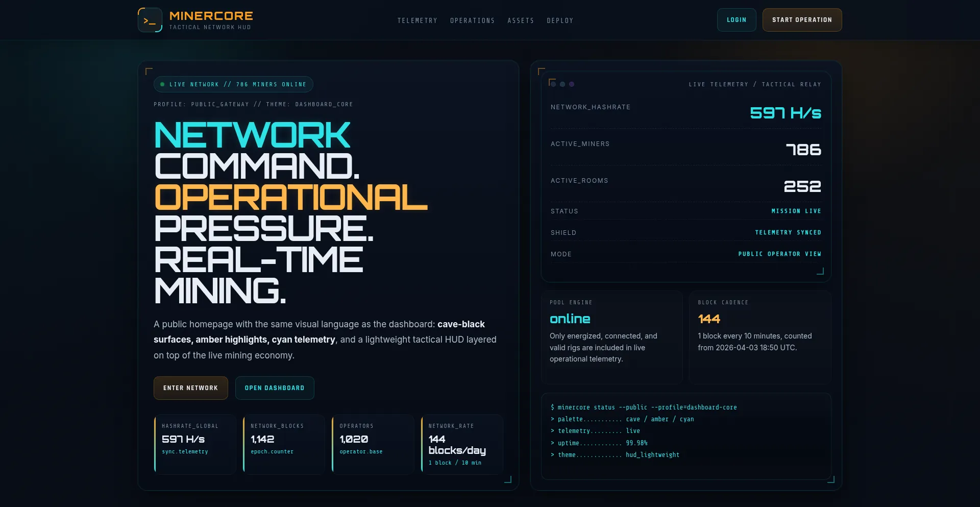980x507 pixels.
Task: Click the Enter Network button
Action: click(x=190, y=388)
